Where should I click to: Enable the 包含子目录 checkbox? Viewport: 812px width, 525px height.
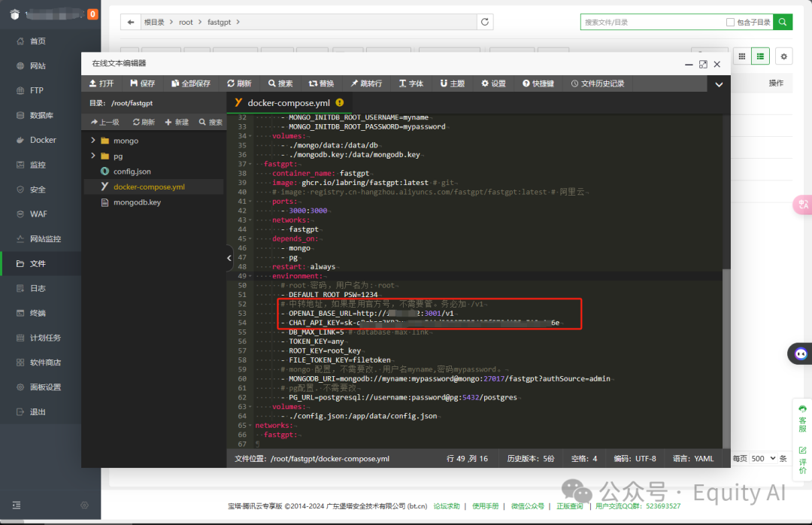click(730, 23)
